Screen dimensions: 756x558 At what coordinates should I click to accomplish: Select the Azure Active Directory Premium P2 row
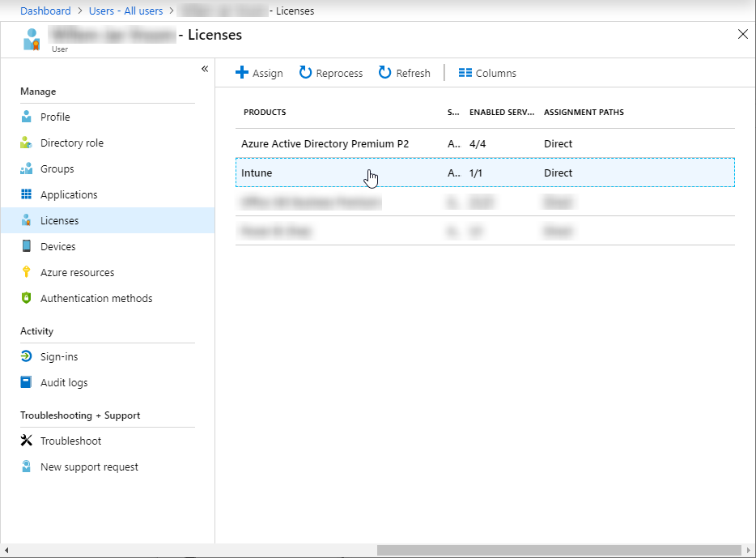pos(325,143)
